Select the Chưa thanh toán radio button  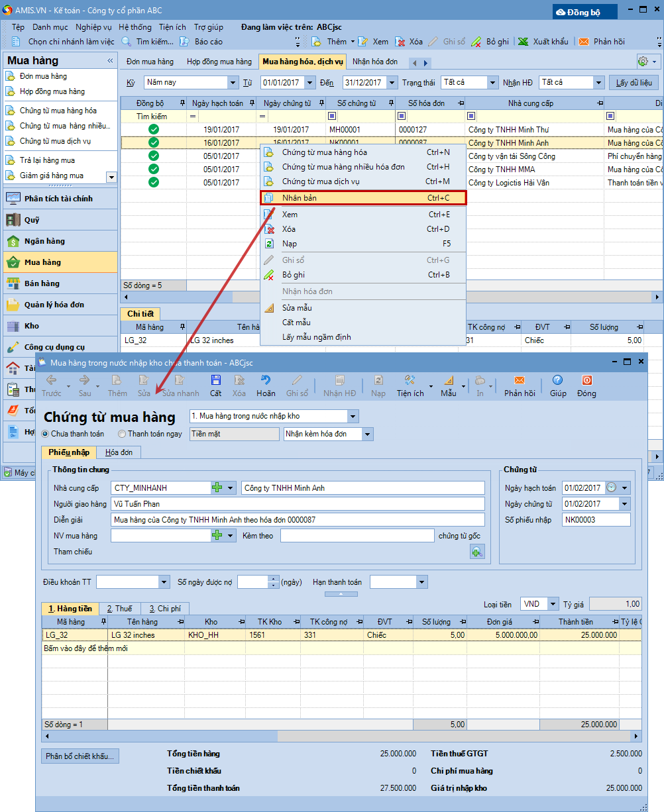(45, 434)
